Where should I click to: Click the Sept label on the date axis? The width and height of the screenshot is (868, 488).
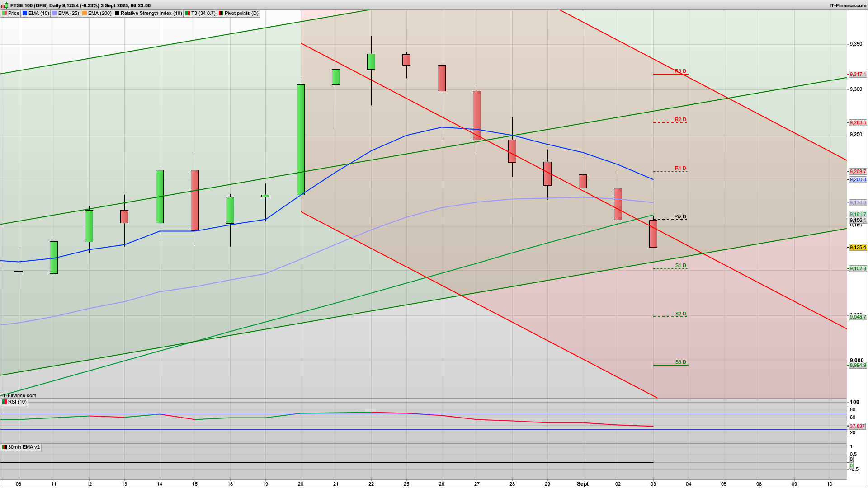pos(583,484)
